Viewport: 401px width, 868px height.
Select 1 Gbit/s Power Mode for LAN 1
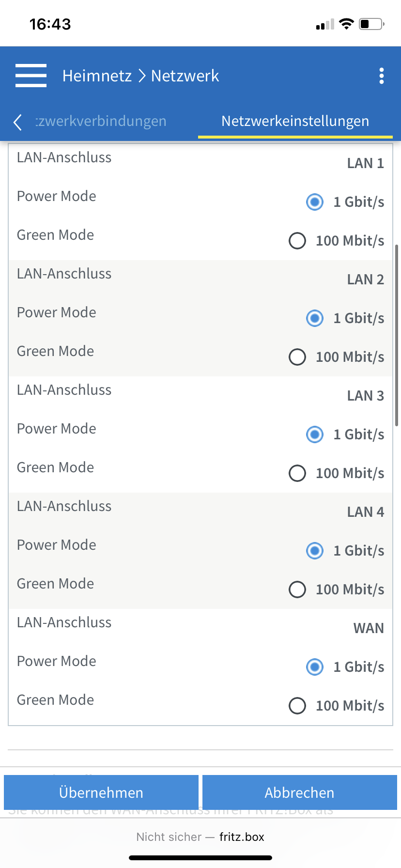315,201
